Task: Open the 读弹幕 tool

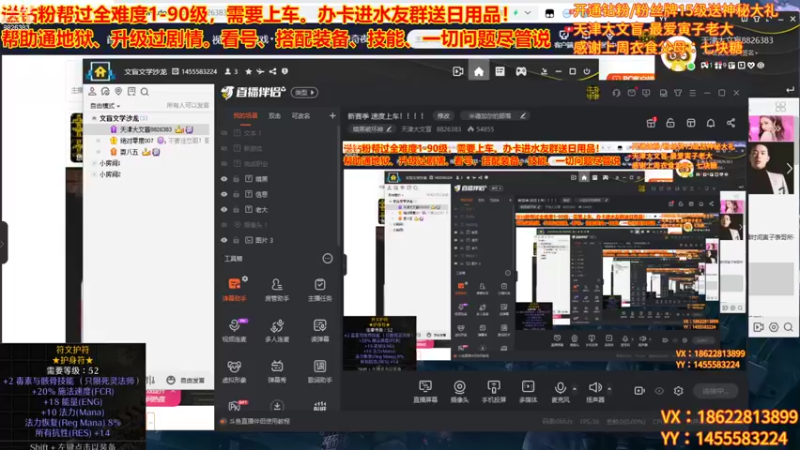Action: pos(320,330)
